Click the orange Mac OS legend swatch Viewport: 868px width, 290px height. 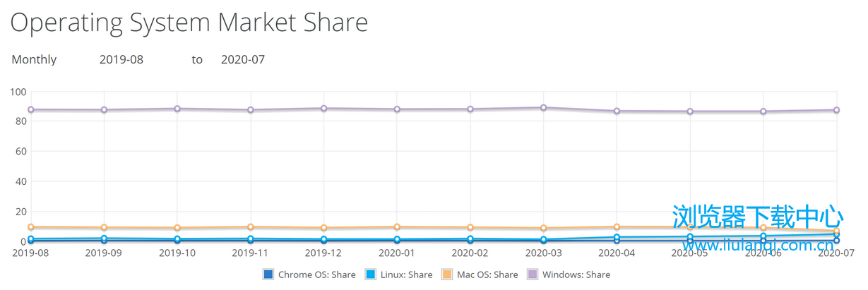click(x=446, y=274)
